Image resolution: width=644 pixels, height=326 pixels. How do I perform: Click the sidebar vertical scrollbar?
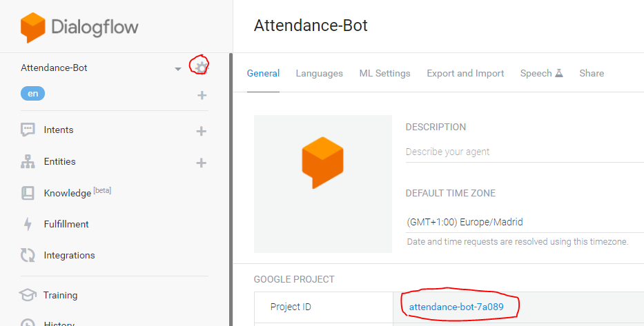click(x=231, y=189)
